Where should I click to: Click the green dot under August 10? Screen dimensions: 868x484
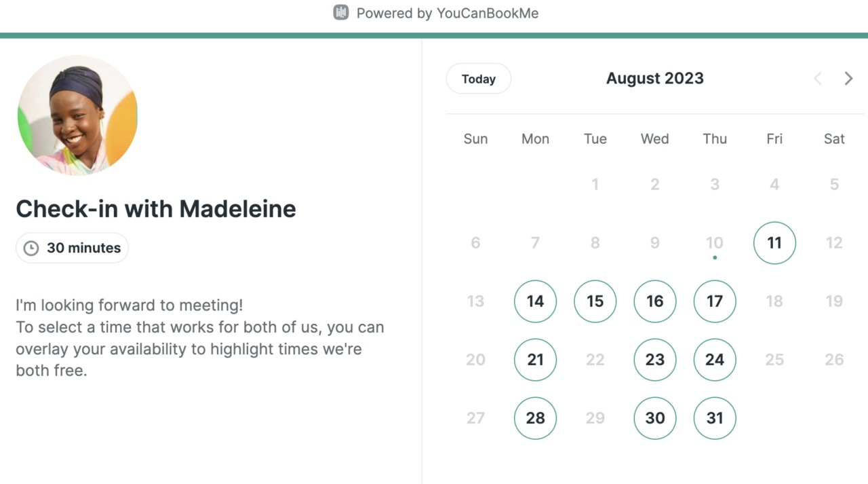click(x=715, y=258)
